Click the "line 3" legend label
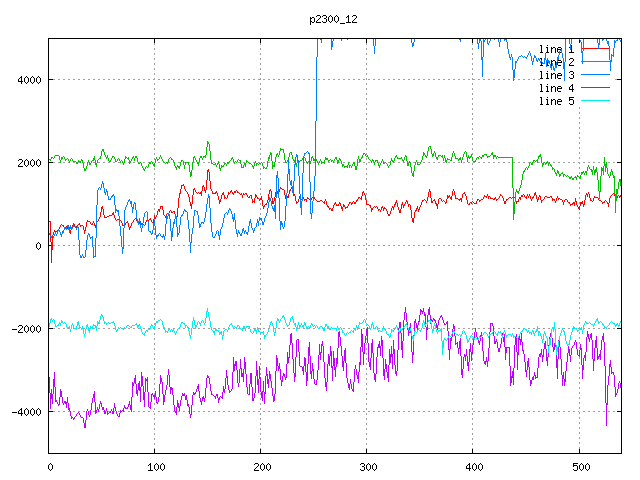Screen dimensions: 640x480 [x=556, y=75]
